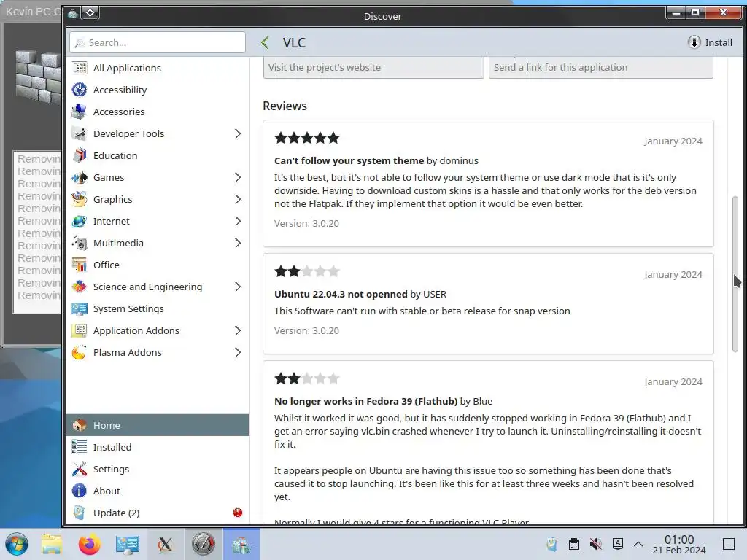The width and height of the screenshot is (747, 560).
Task: Click the taskbar clock showing 01:00
Action: pos(679,544)
